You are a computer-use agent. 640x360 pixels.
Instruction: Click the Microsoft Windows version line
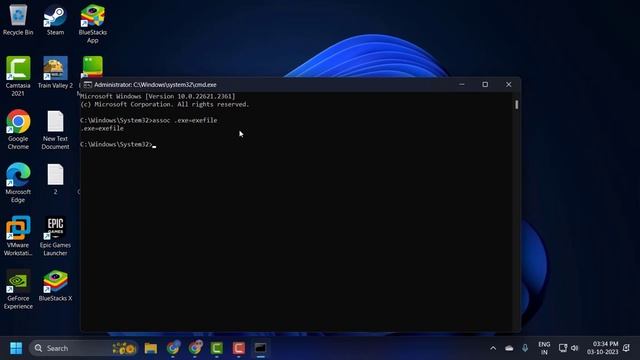[x=158, y=96]
